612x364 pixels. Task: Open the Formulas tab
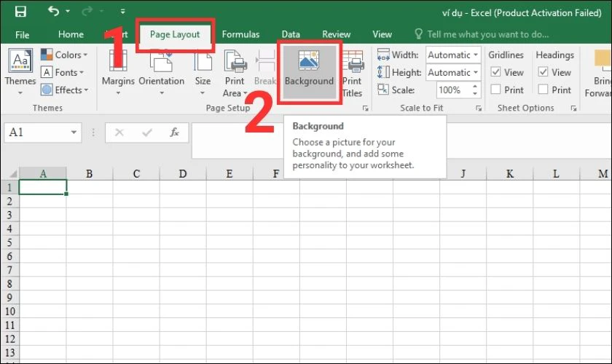(240, 34)
